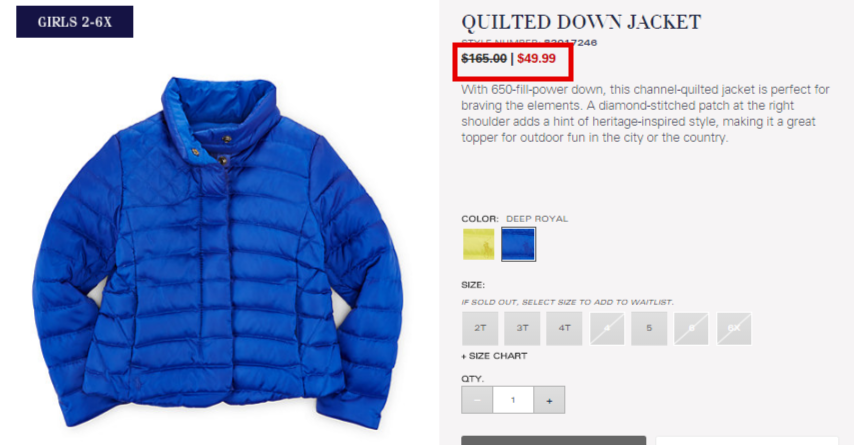This screenshot has height=445, width=854.
Task: Choose size 2T
Action: [x=480, y=328]
